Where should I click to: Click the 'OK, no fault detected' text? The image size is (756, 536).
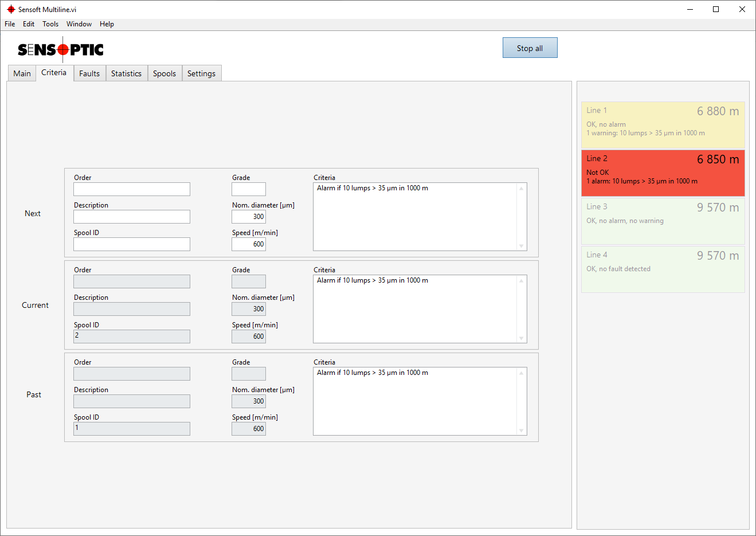coord(618,269)
